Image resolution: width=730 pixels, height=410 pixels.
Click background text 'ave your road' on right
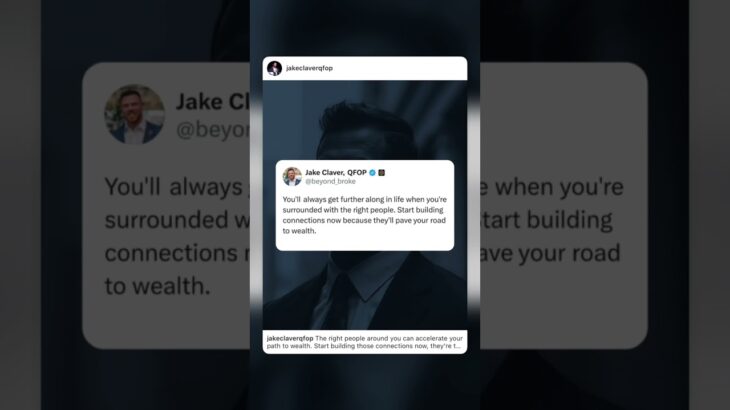click(550, 254)
